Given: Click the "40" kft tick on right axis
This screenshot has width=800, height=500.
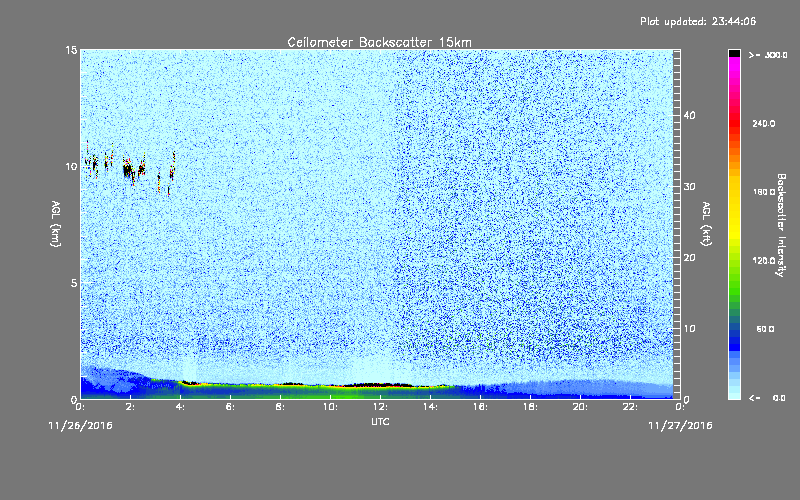Looking at the screenshot, I should click(689, 115).
